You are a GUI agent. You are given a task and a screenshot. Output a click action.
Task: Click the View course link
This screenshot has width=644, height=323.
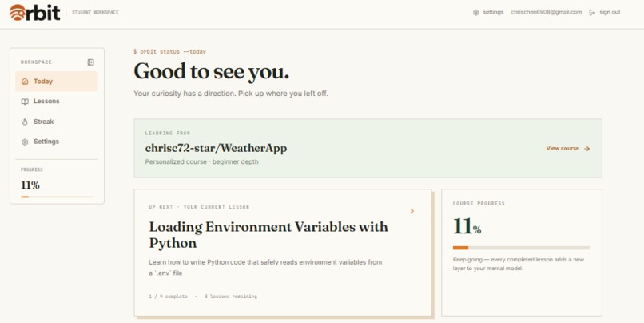[568, 149]
